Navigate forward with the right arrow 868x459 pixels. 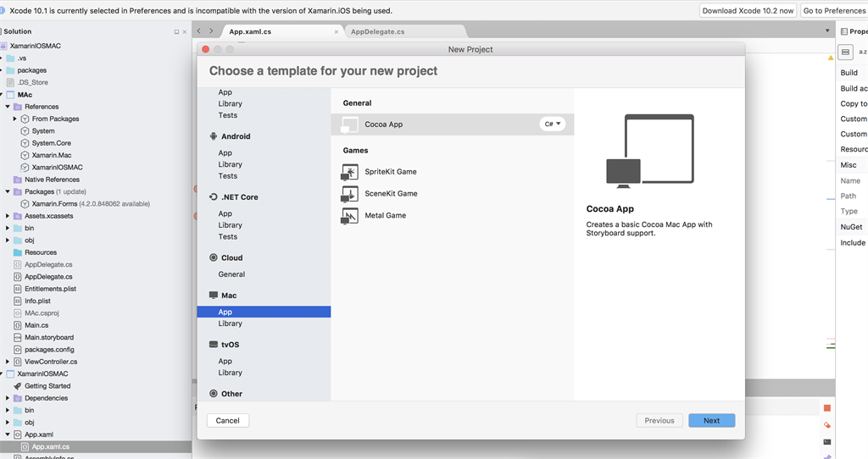(x=211, y=31)
